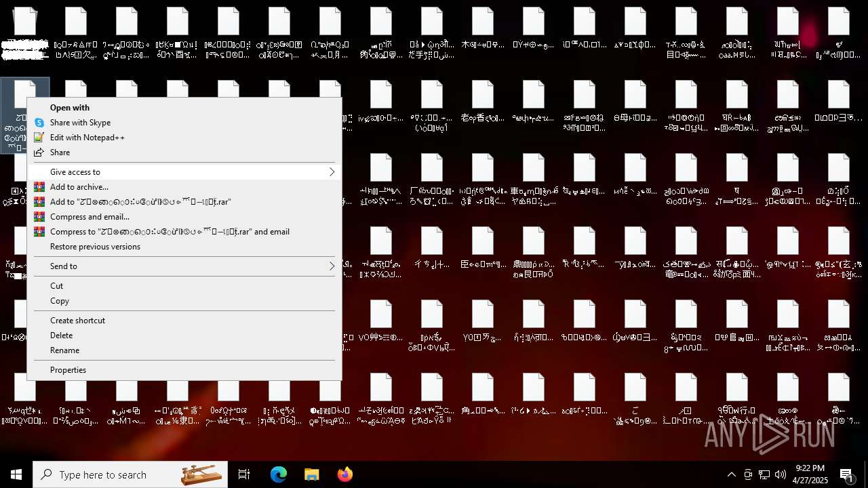
Task: Open the network status tray icon
Action: [764, 474]
